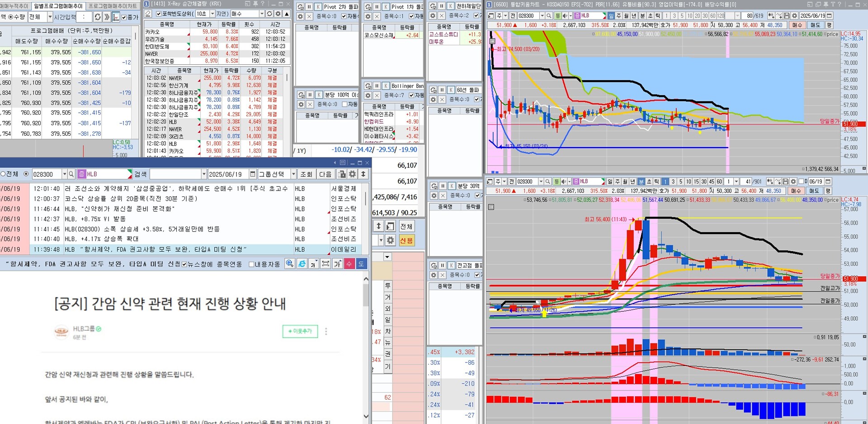Viewport: 868px width, 424px height.
Task: Open the calendar next to 2025/06/19 in news window
Action: (x=253, y=174)
